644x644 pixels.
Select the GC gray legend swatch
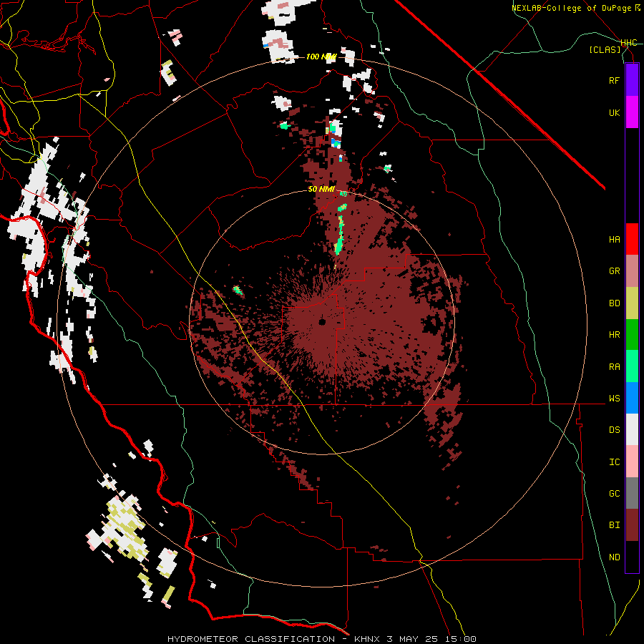pos(632,493)
